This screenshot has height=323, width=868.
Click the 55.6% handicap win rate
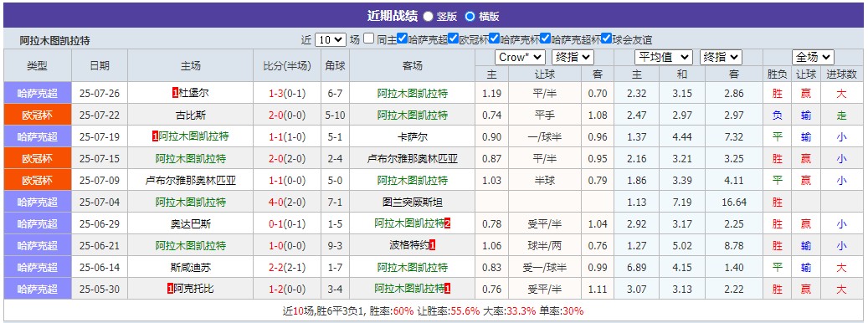[465, 310]
